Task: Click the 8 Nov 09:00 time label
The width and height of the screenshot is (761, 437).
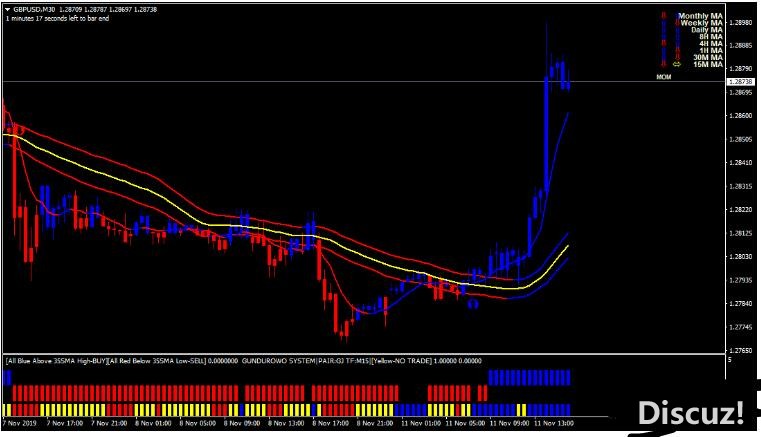Action: [242, 423]
